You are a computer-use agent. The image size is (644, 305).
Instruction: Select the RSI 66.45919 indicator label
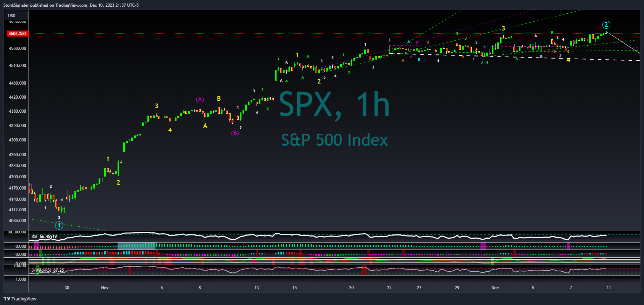44,237
